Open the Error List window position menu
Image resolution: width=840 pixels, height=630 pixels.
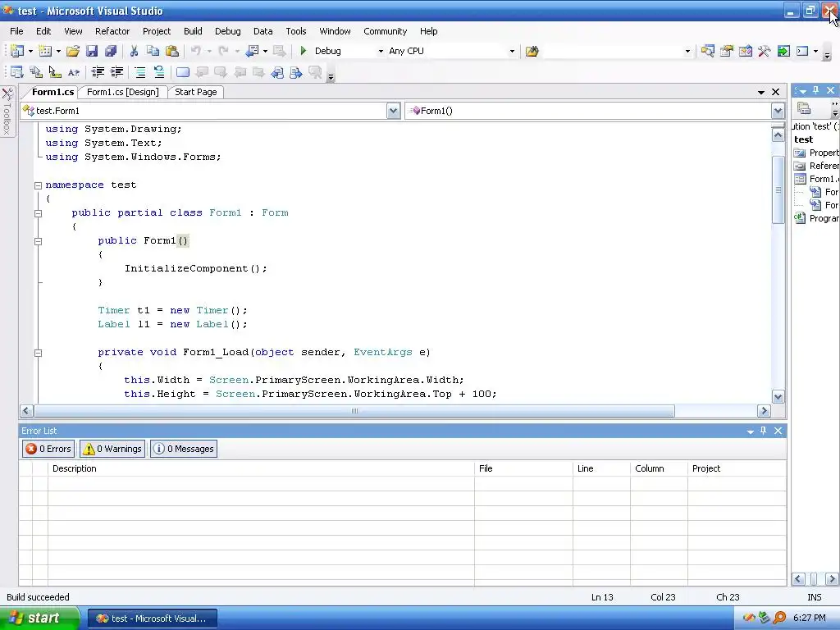click(750, 431)
